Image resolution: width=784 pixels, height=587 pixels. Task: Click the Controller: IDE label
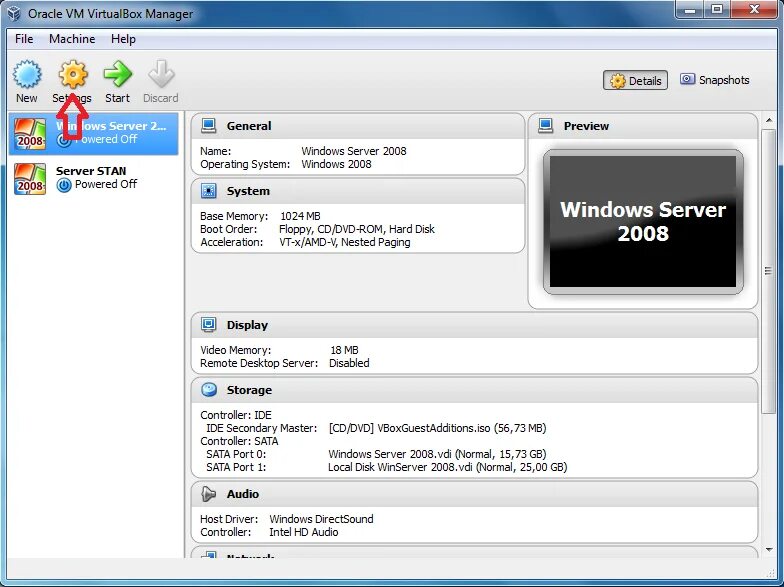pyautogui.click(x=236, y=415)
